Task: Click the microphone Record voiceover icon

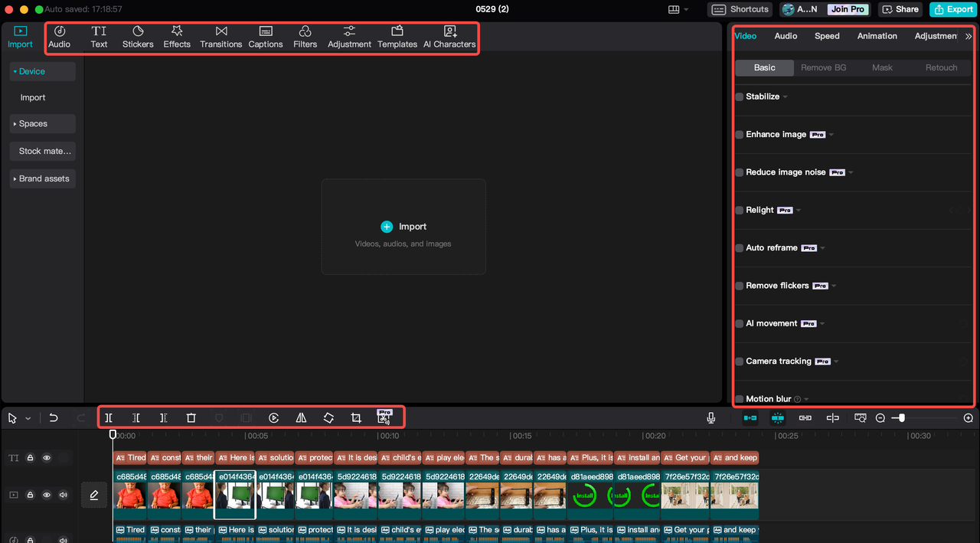Action: [711, 418]
